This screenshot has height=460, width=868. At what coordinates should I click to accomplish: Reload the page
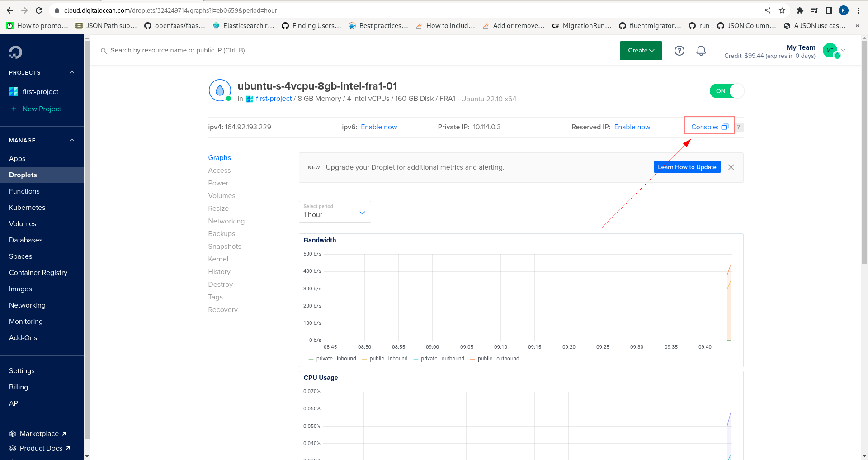(x=39, y=10)
